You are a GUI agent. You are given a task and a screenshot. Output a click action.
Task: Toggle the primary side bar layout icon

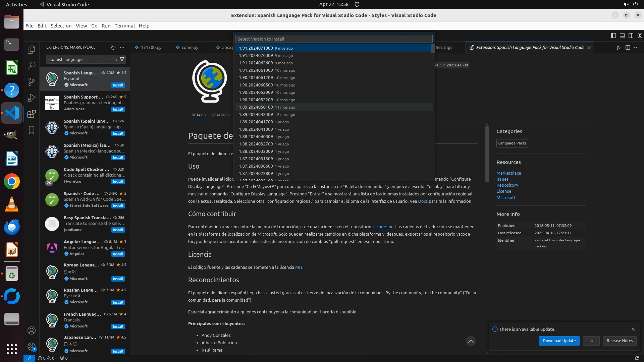click(613, 36)
